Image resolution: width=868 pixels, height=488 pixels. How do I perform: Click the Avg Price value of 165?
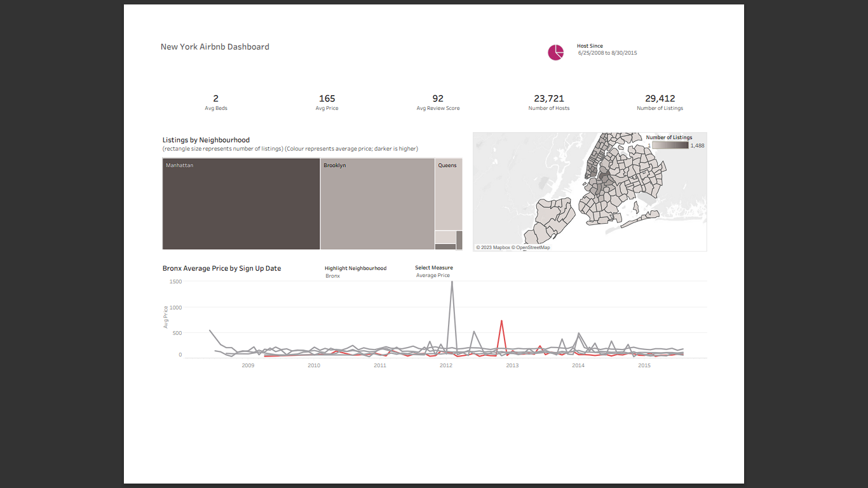tap(327, 98)
